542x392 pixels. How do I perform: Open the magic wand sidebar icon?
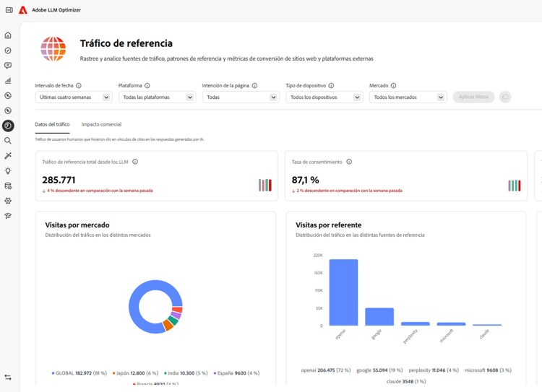(8, 156)
